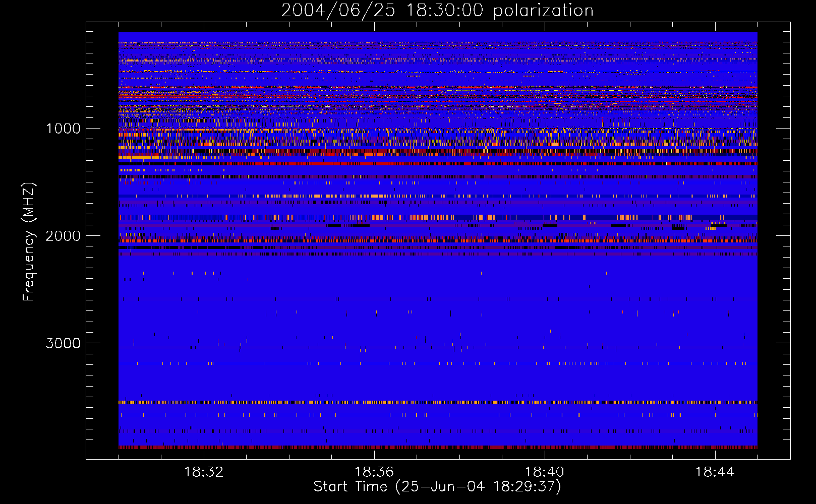Click the 18:36 time tick label

pyautogui.click(x=374, y=472)
